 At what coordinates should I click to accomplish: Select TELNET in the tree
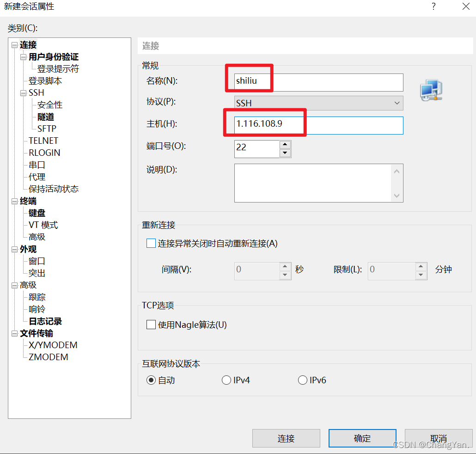pyautogui.click(x=43, y=141)
